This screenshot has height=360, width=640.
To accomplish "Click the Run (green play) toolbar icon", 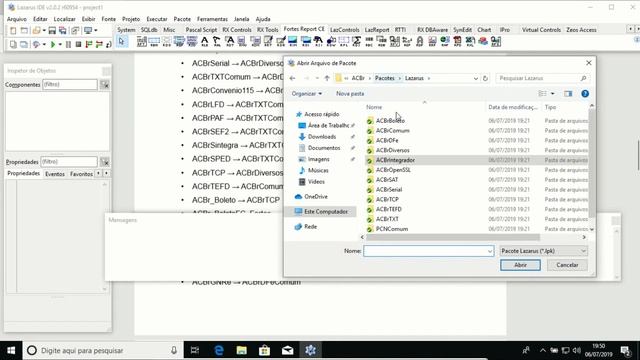I will tap(53, 44).
